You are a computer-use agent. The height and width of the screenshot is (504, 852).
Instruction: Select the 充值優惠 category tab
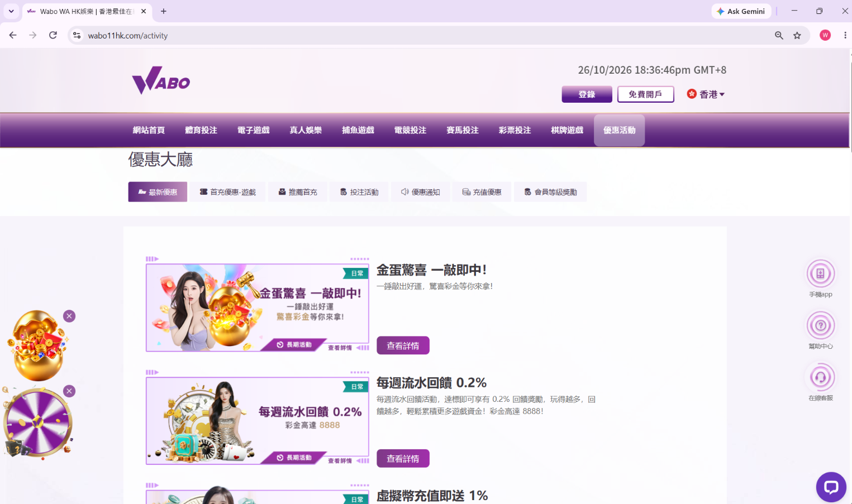(x=482, y=192)
